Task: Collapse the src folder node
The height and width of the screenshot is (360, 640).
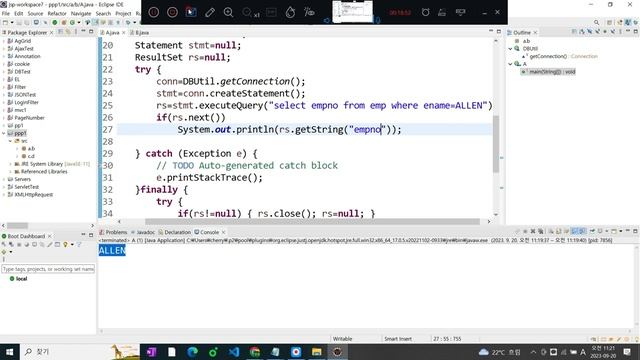Action: (10, 141)
